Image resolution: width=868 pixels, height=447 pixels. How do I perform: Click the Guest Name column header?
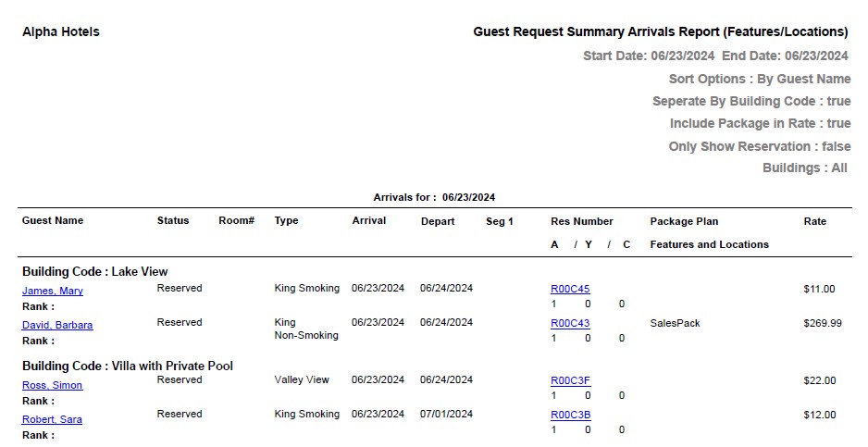(53, 220)
